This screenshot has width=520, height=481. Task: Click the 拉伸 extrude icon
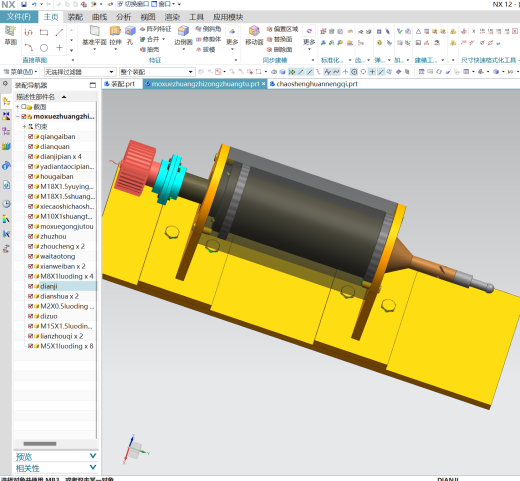pyautogui.click(x=115, y=31)
